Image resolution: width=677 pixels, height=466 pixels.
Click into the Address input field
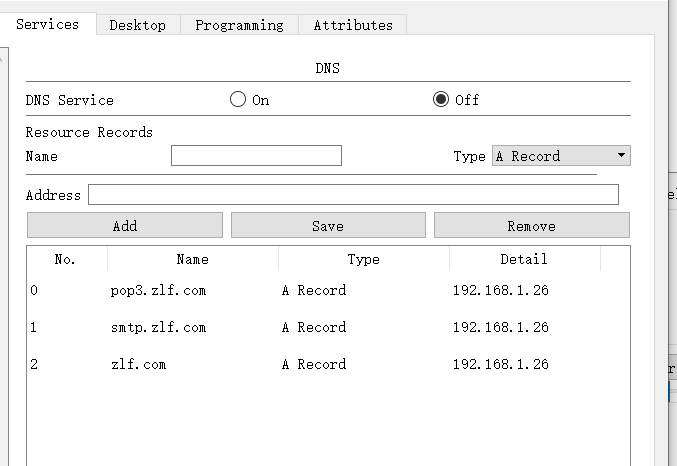(x=353, y=195)
